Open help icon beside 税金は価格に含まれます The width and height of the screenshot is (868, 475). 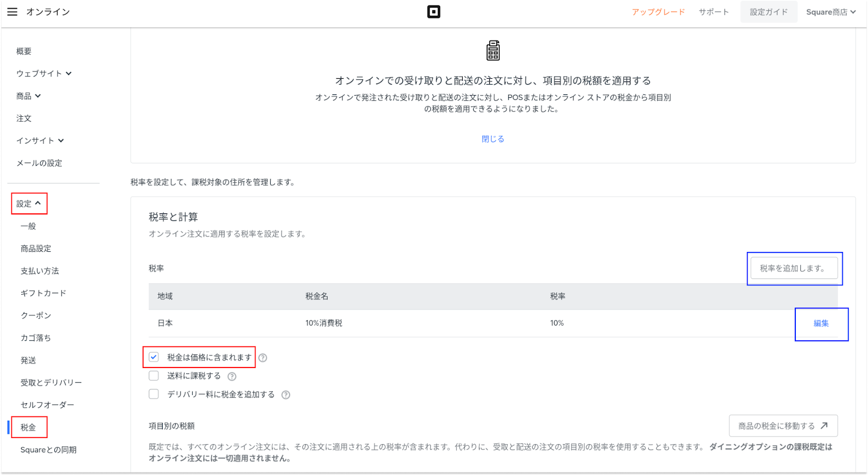(263, 358)
